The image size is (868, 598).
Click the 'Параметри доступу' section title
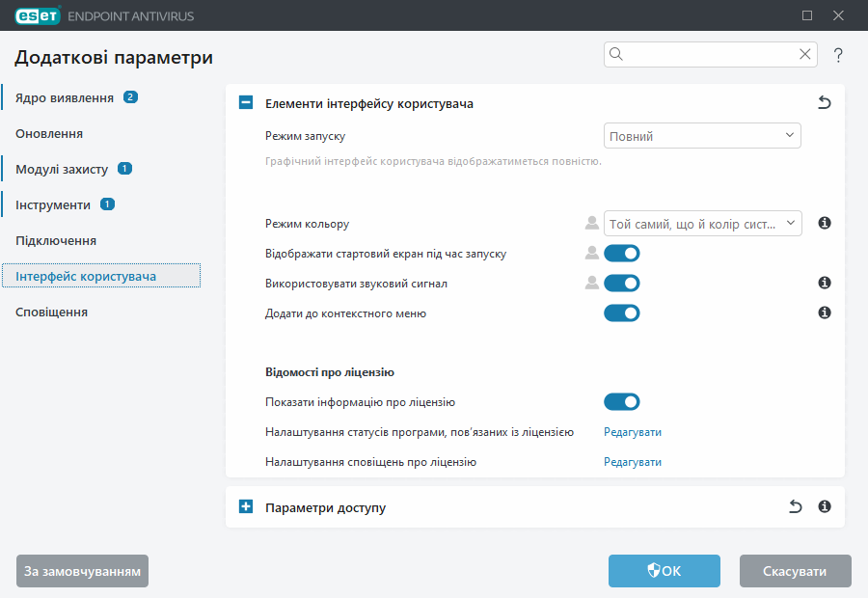click(x=325, y=507)
